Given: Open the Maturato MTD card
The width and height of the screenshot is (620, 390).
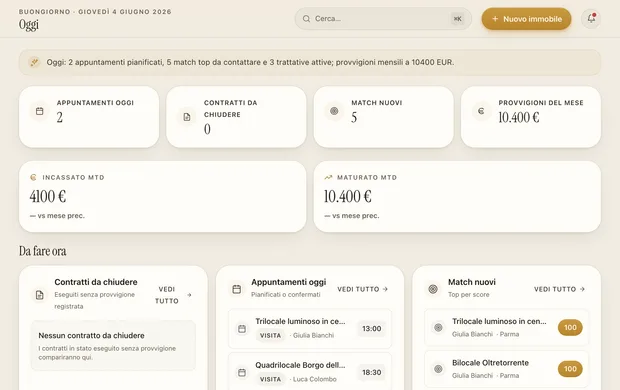Looking at the screenshot, I should pos(457,197).
